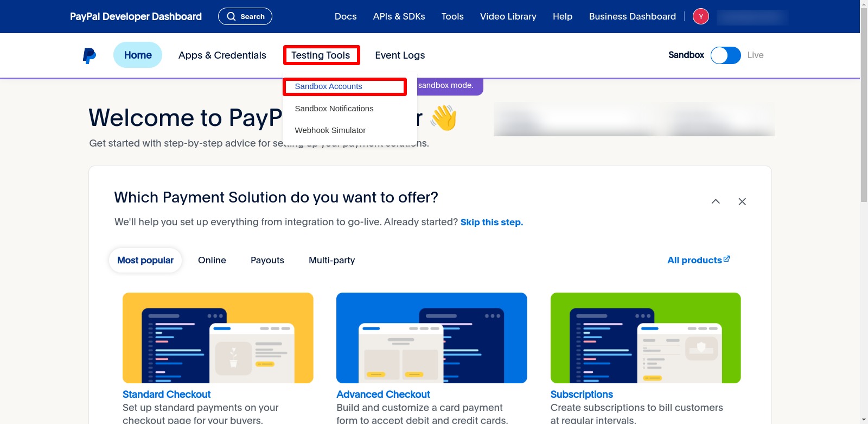This screenshot has width=868, height=424.
Task: Go to Business Dashboard
Action: click(633, 16)
